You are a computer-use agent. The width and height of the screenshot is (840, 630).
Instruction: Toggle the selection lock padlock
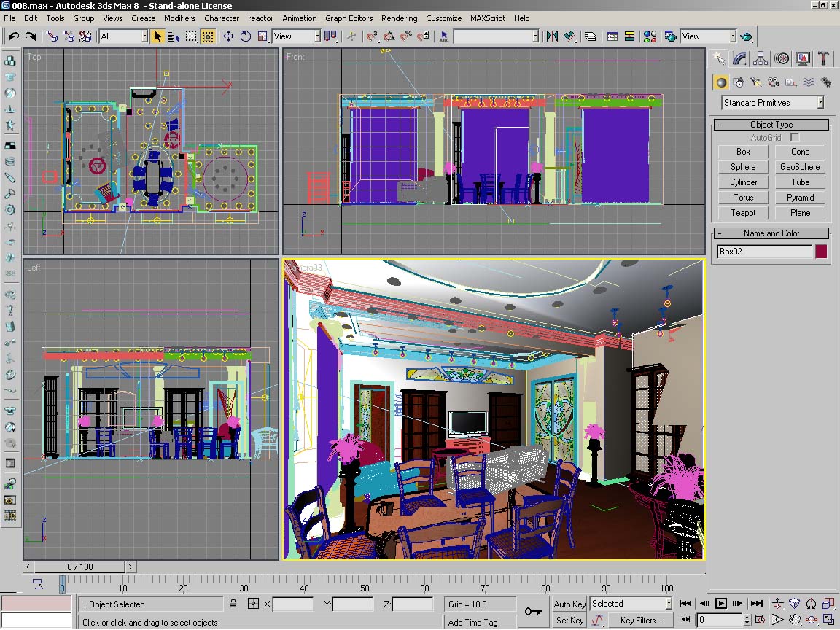pyautogui.click(x=233, y=604)
